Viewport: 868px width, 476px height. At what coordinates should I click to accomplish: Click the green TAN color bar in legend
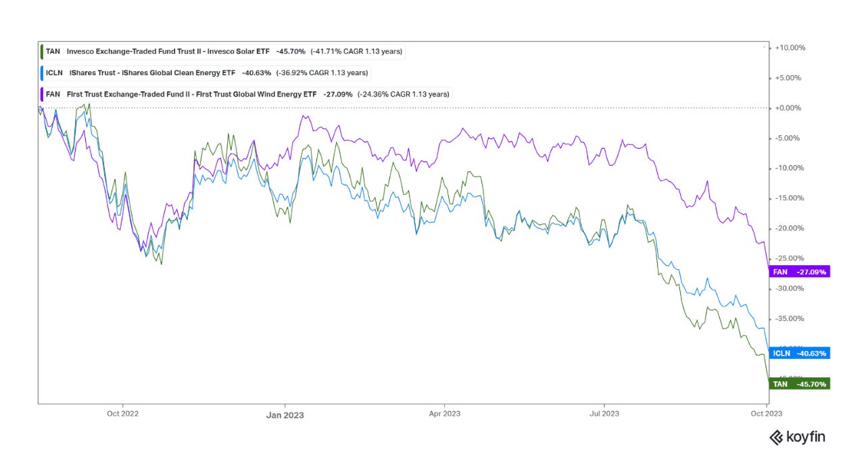(42, 51)
